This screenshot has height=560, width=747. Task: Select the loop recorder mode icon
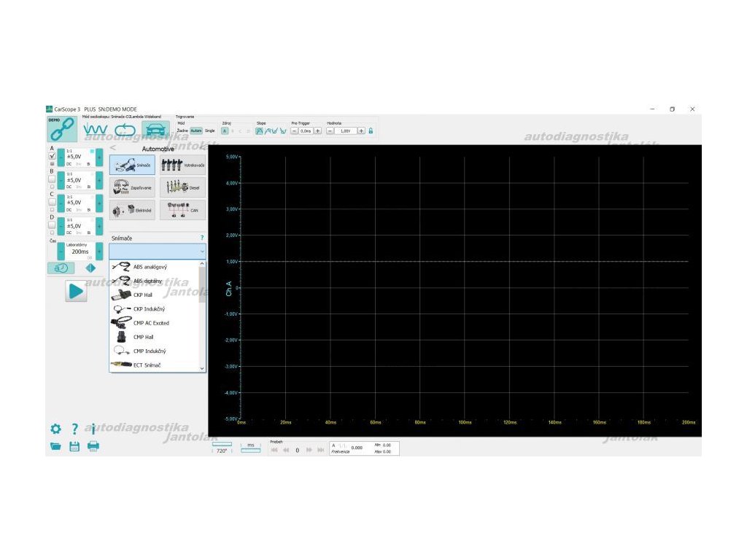tap(125, 130)
